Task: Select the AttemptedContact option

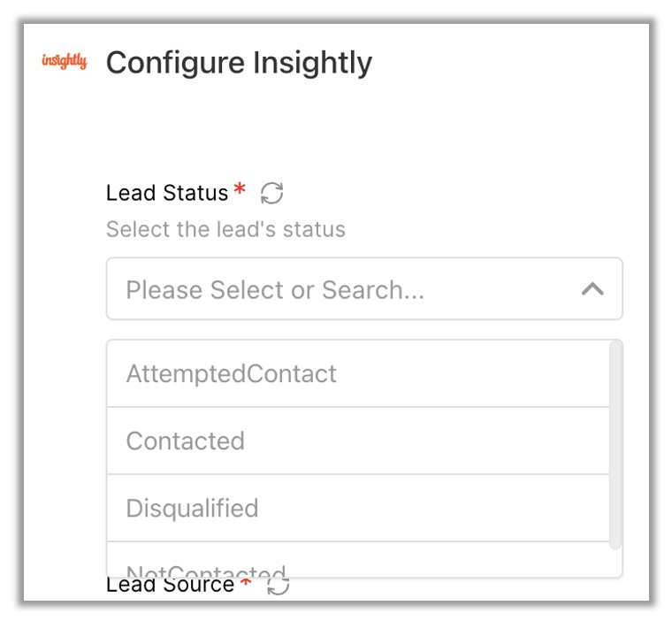Action: click(231, 373)
